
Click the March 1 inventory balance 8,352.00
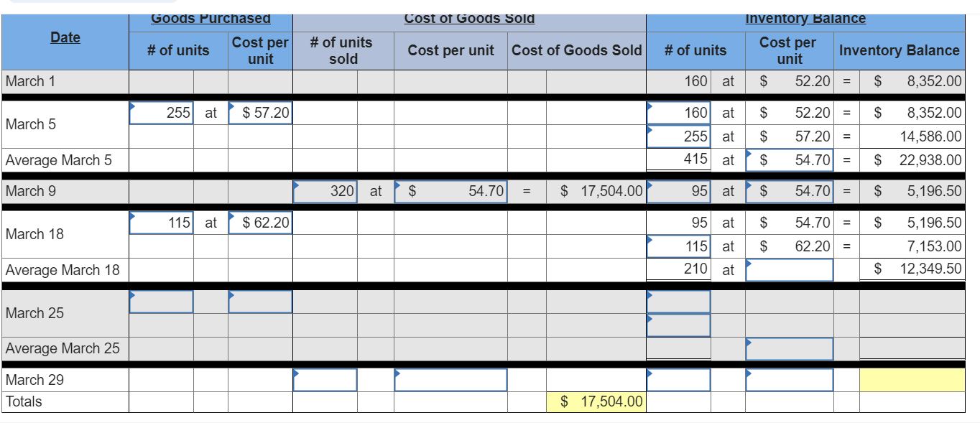934,81
